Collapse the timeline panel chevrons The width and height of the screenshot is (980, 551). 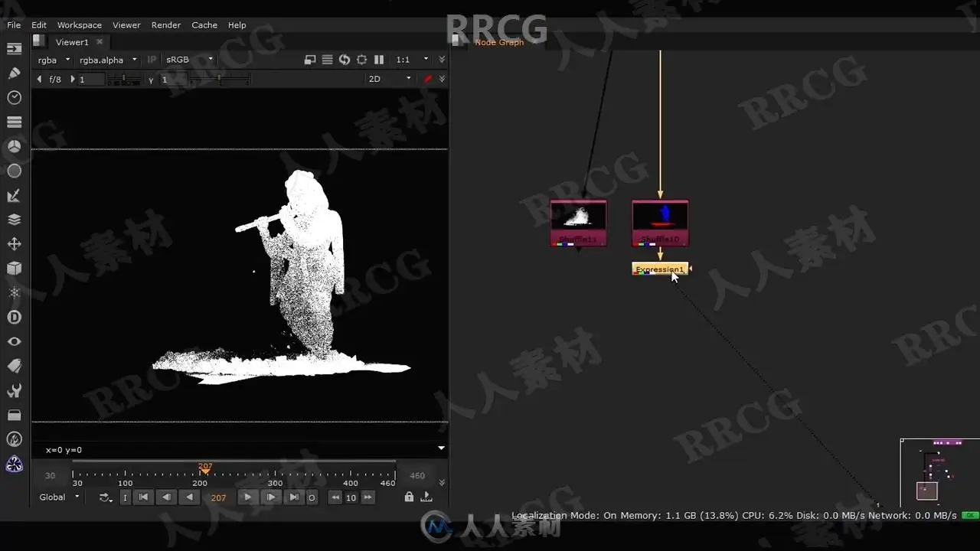pos(442,482)
